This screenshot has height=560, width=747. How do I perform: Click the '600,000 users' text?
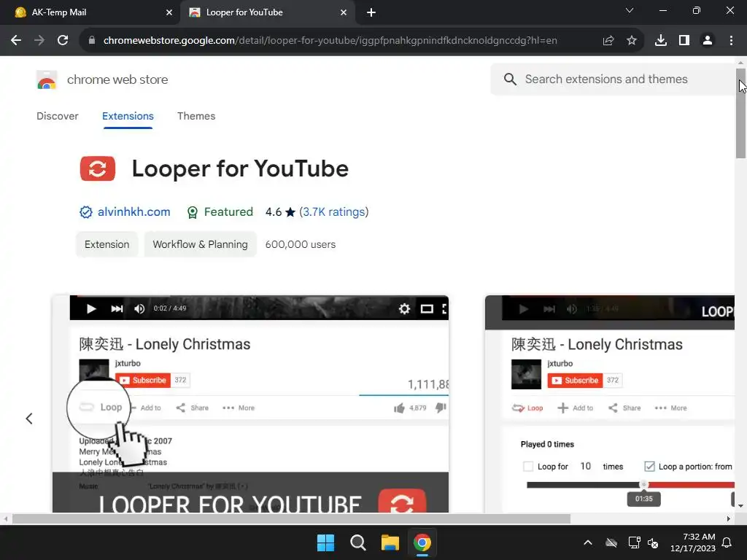tap(301, 244)
